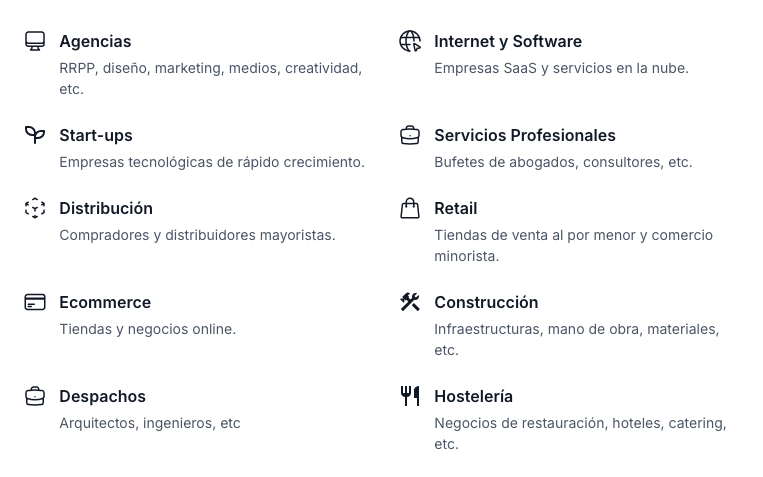Viewport: 763px width, 477px height.
Task: Choose Despachos from the industry list
Action: click(102, 396)
